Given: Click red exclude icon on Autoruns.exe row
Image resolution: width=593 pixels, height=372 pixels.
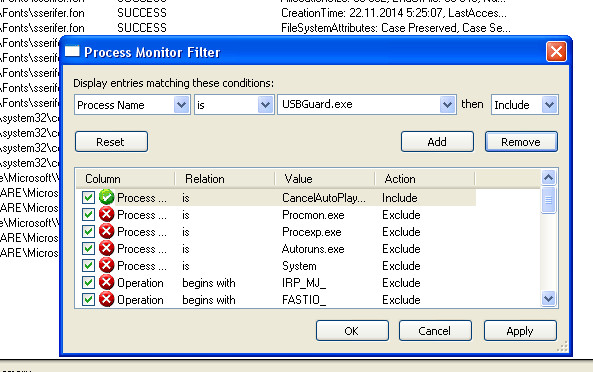Looking at the screenshot, I should (x=107, y=248).
